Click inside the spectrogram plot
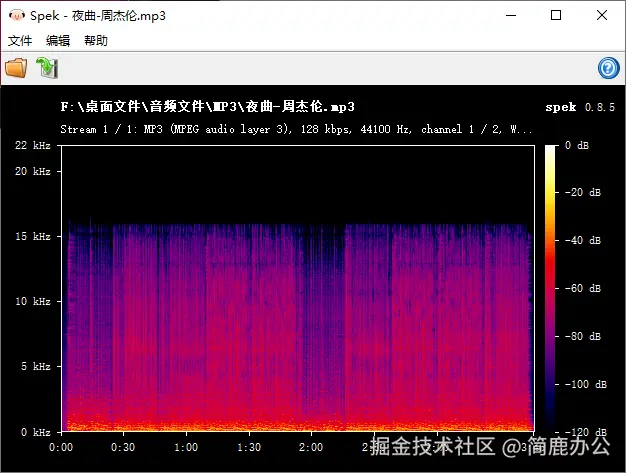The height and width of the screenshot is (473, 626). coord(298,288)
